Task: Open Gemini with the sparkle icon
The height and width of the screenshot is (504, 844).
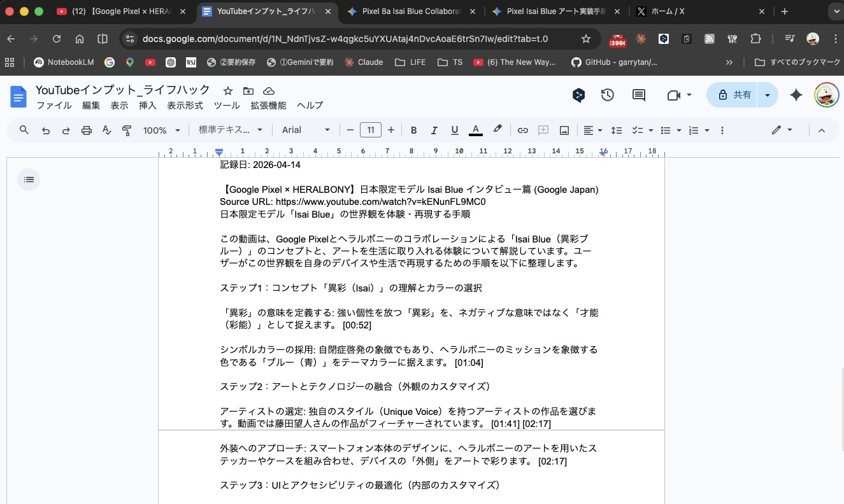Action: tap(796, 94)
